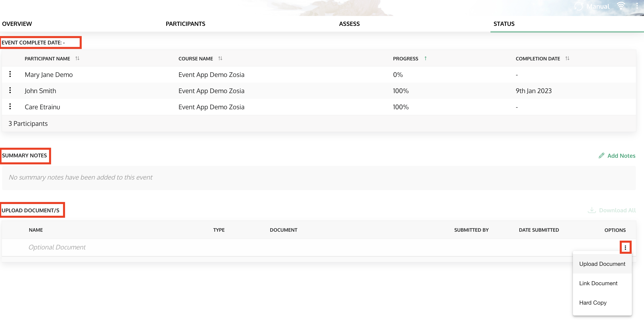
Task: Toggle Progress column sort direction
Action: coord(425,59)
